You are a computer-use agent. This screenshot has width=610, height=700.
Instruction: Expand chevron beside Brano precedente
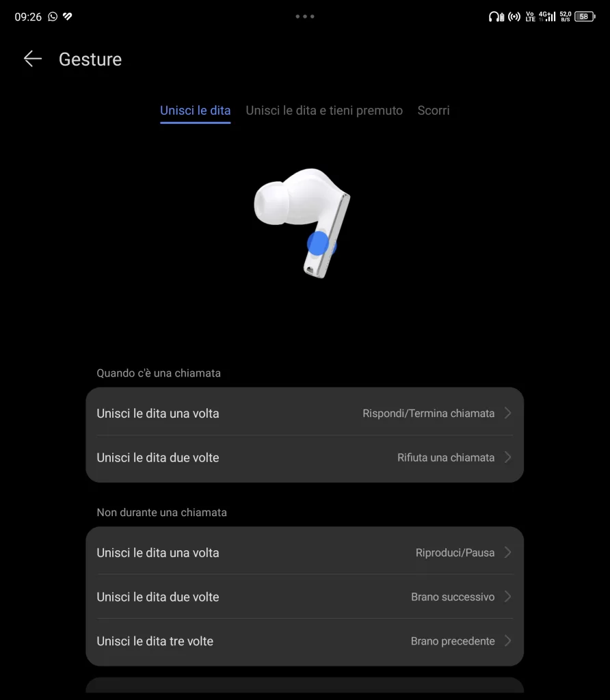point(507,641)
